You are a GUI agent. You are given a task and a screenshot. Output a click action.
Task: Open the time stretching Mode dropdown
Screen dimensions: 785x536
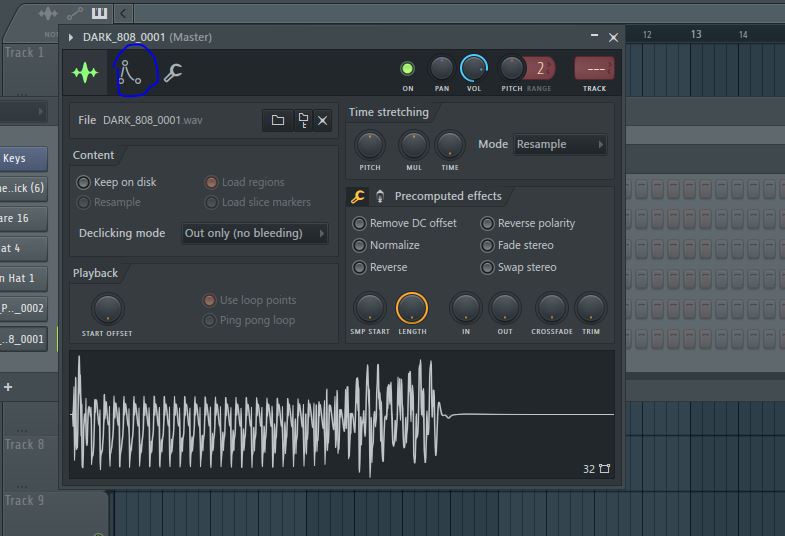[560, 144]
